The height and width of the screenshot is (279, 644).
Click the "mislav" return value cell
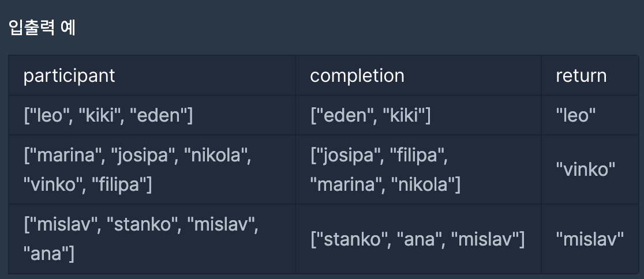589,239
